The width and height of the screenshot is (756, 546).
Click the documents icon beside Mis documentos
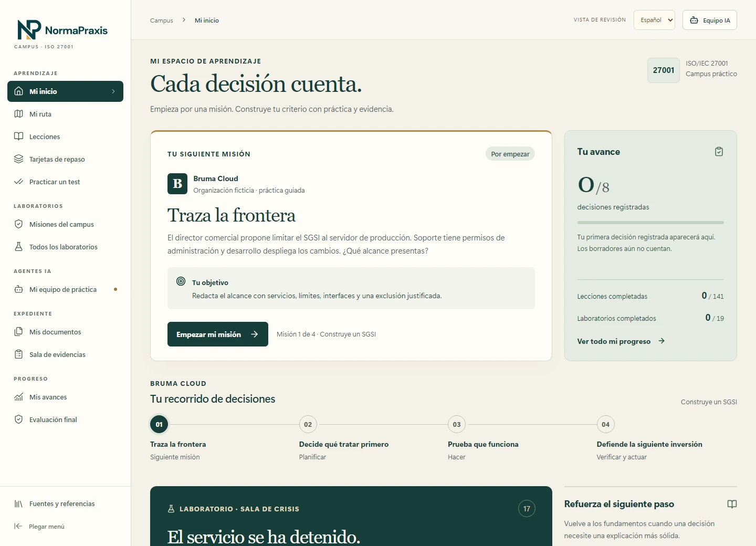(x=19, y=332)
